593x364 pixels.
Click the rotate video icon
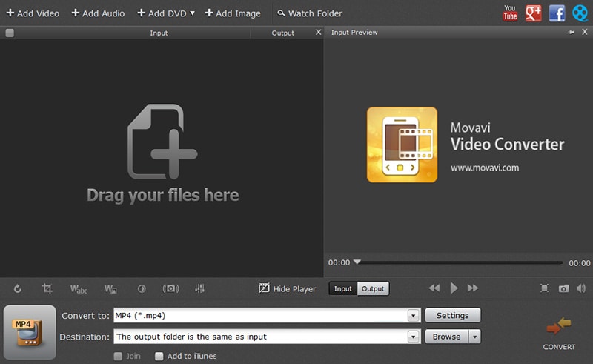coord(17,289)
